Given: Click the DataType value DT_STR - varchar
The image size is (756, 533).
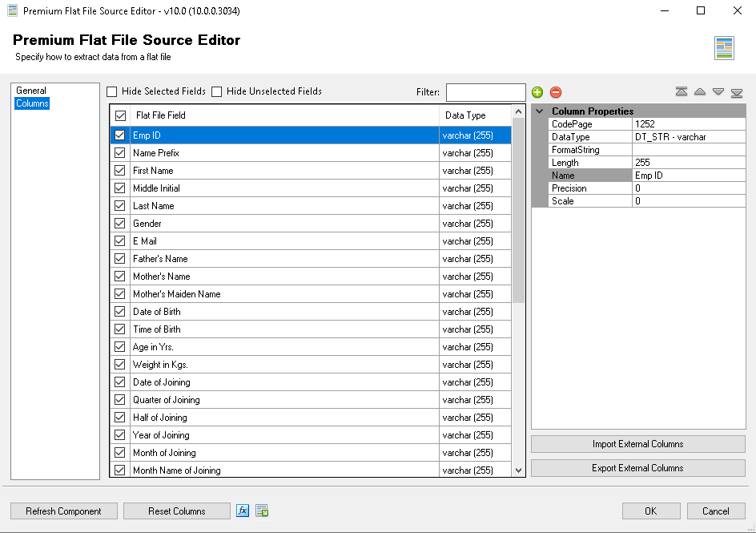Looking at the screenshot, I should (x=689, y=137).
